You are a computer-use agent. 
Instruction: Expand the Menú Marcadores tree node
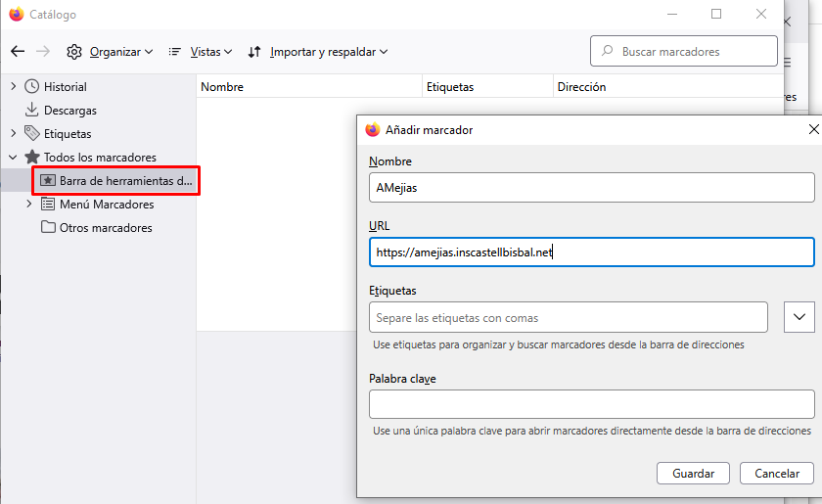tap(29, 205)
